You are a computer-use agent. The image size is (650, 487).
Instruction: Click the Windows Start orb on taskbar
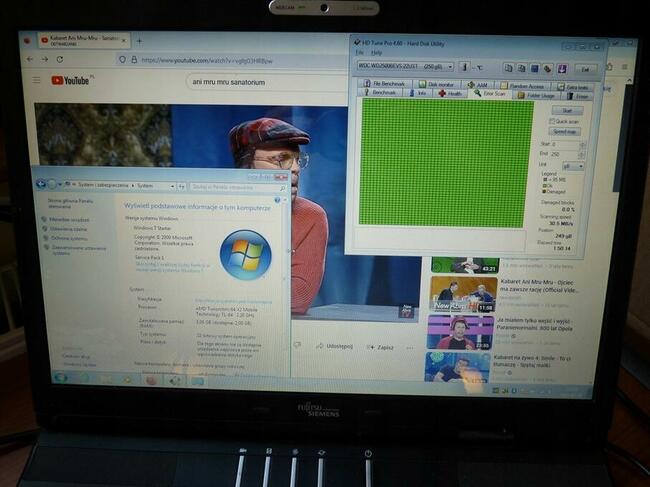tap(58, 378)
